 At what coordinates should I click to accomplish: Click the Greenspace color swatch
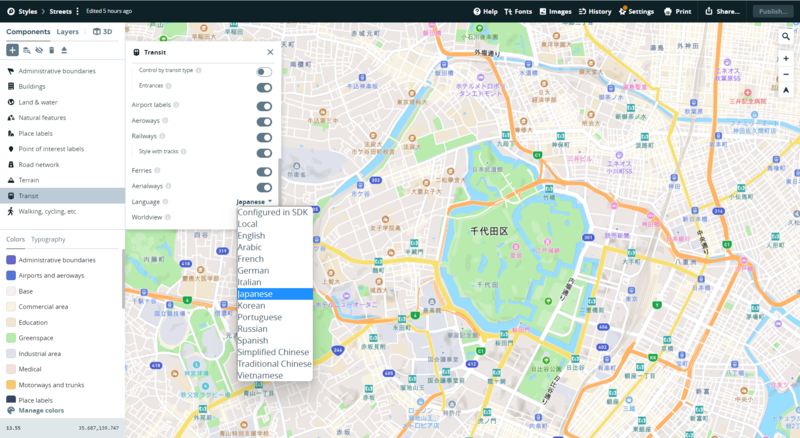pos(11,338)
